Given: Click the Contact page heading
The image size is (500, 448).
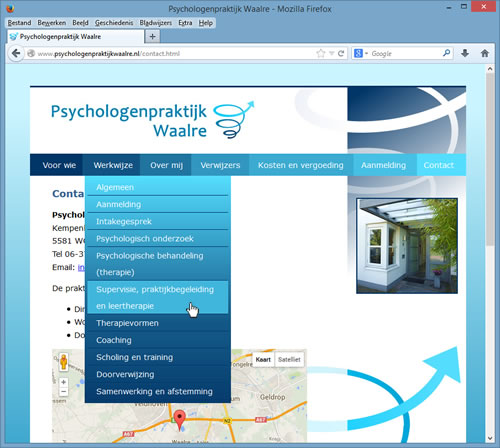Looking at the screenshot, I should pos(68,193).
